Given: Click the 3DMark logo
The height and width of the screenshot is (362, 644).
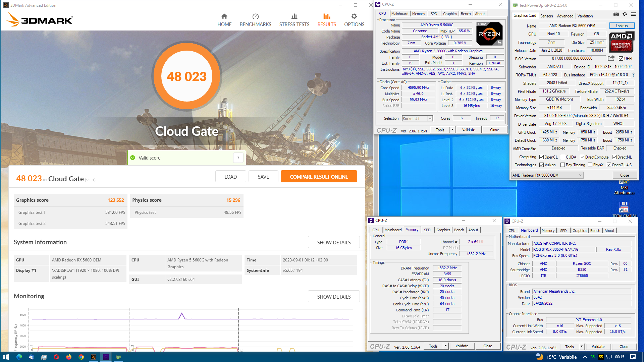Looking at the screenshot, I should [40, 20].
